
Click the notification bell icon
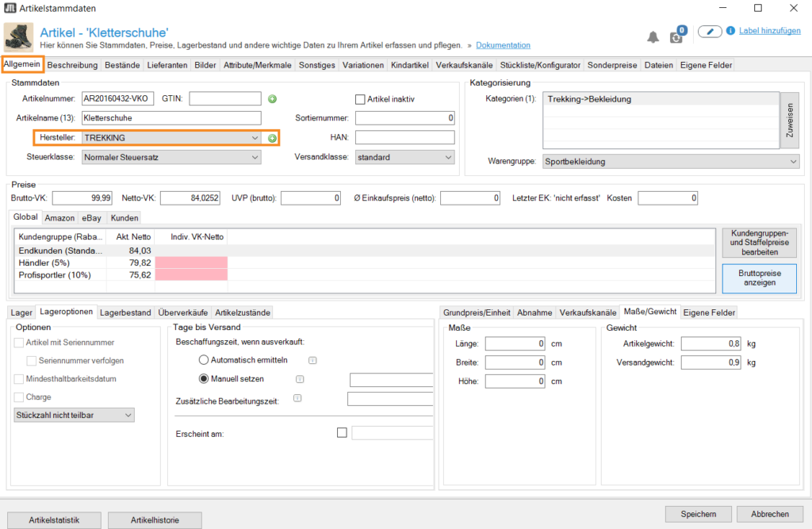[653, 36]
